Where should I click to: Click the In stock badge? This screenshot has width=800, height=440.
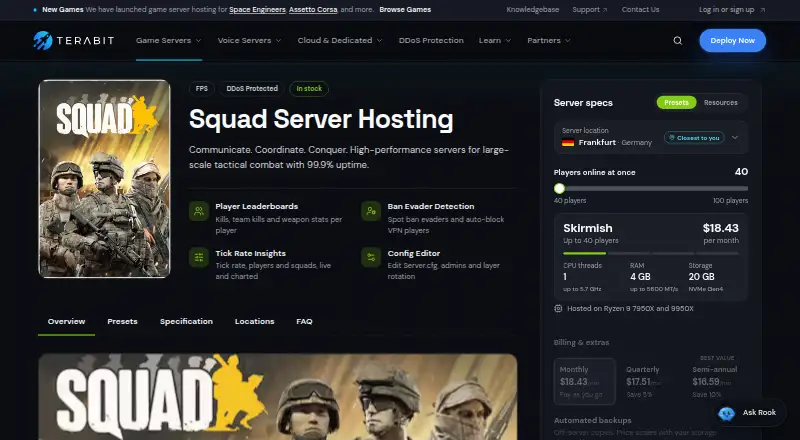[309, 89]
